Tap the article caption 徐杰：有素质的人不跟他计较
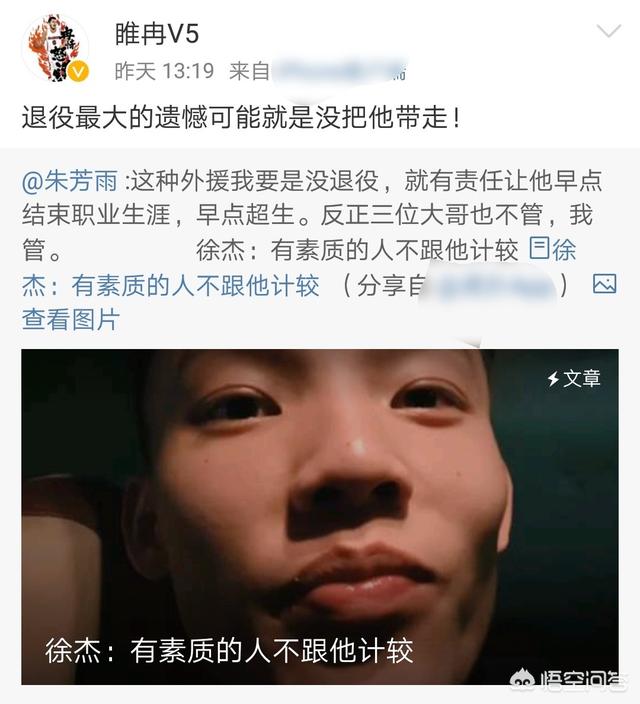Viewport: 640px width, 704px height. (x=229, y=650)
